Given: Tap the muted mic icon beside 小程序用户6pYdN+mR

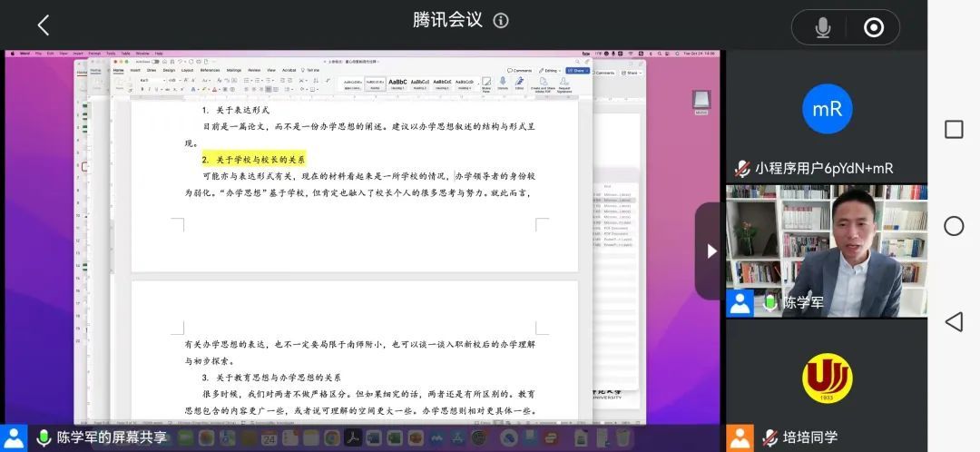Looking at the screenshot, I should pyautogui.click(x=742, y=168).
